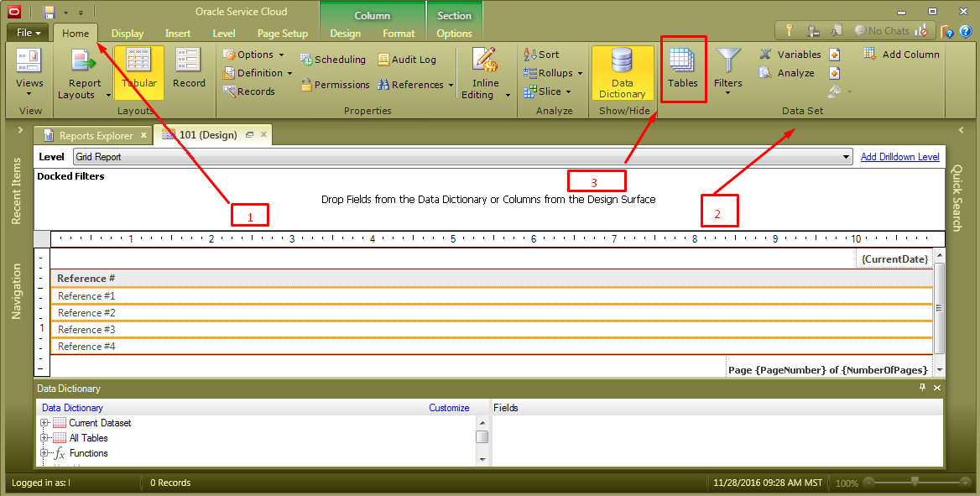Expand the Current Dataset tree node
Viewport: 980px width, 496px height.
point(45,423)
